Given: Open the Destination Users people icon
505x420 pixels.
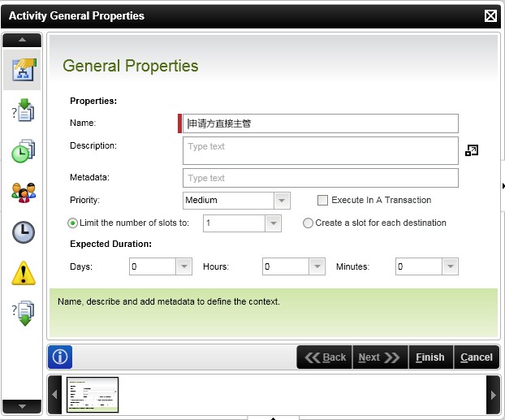Looking at the screenshot, I should [24, 193].
